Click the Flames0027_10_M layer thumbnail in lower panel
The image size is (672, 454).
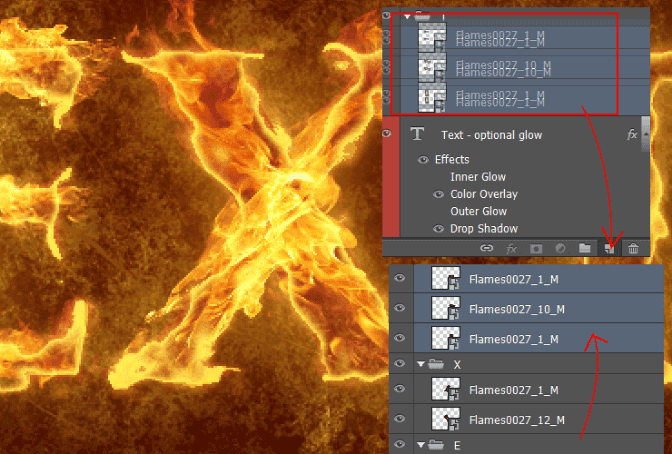point(444,309)
